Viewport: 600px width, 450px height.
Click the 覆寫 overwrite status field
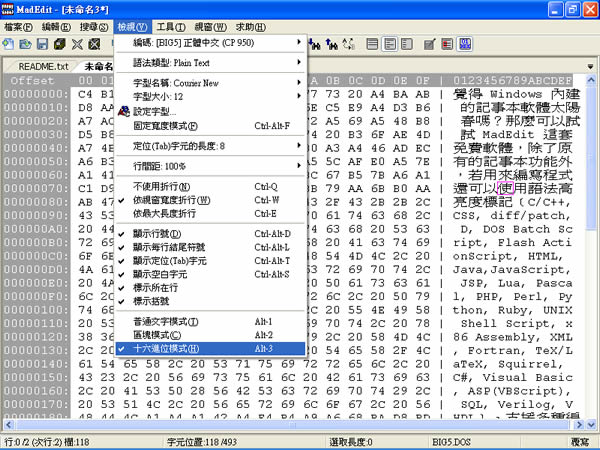point(579,442)
